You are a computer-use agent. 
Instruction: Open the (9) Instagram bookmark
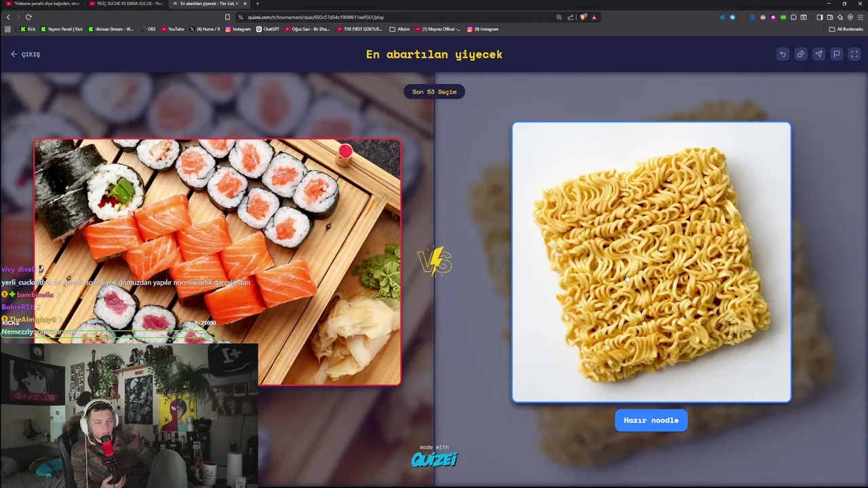(x=483, y=29)
